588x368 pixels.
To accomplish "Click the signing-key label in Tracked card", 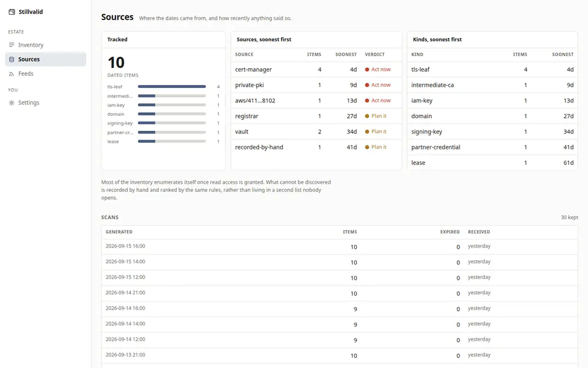I will pyautogui.click(x=120, y=123).
